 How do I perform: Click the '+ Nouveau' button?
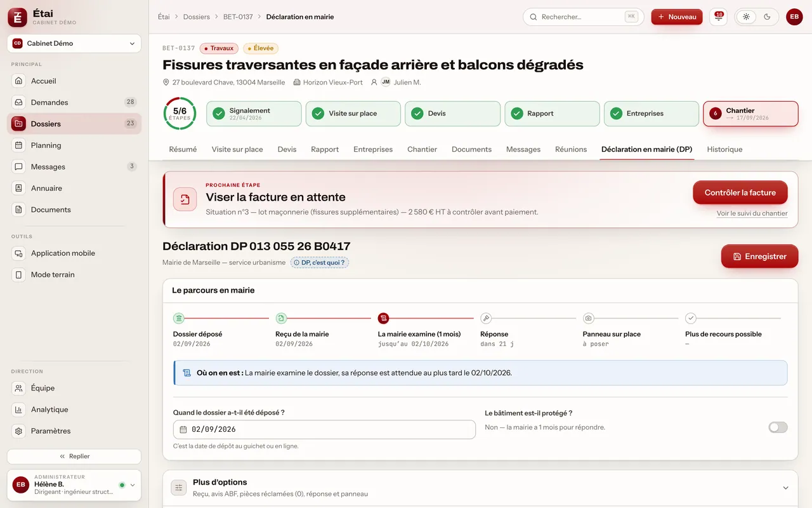pyautogui.click(x=677, y=17)
